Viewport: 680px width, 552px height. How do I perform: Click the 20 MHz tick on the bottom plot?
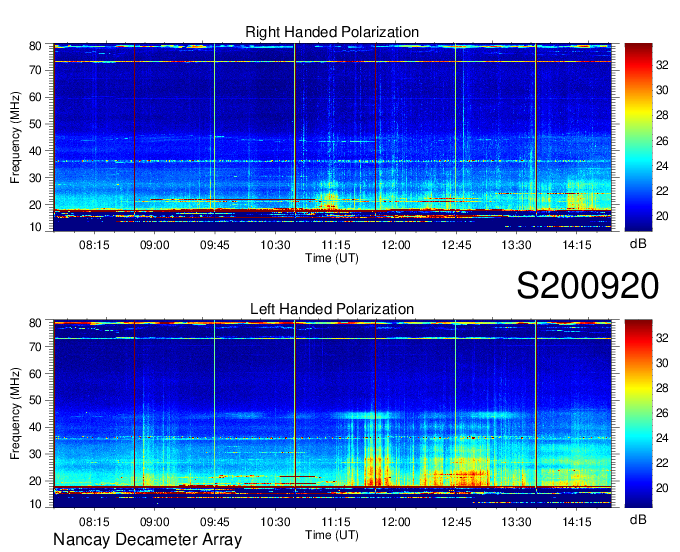(35, 481)
